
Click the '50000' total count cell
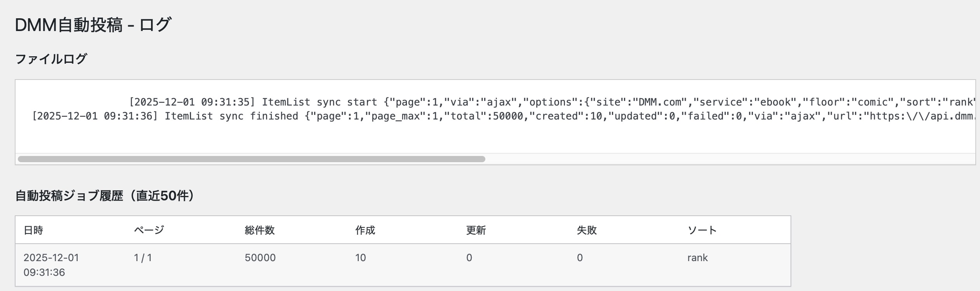[260, 258]
